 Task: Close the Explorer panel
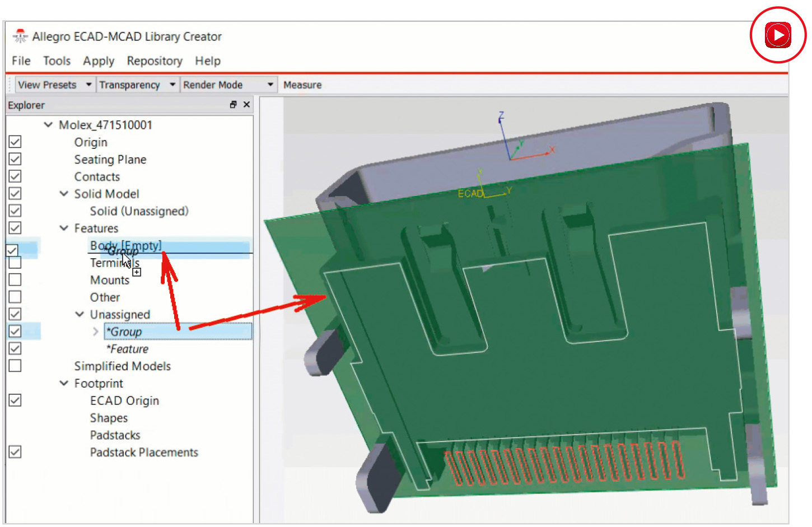[246, 105]
